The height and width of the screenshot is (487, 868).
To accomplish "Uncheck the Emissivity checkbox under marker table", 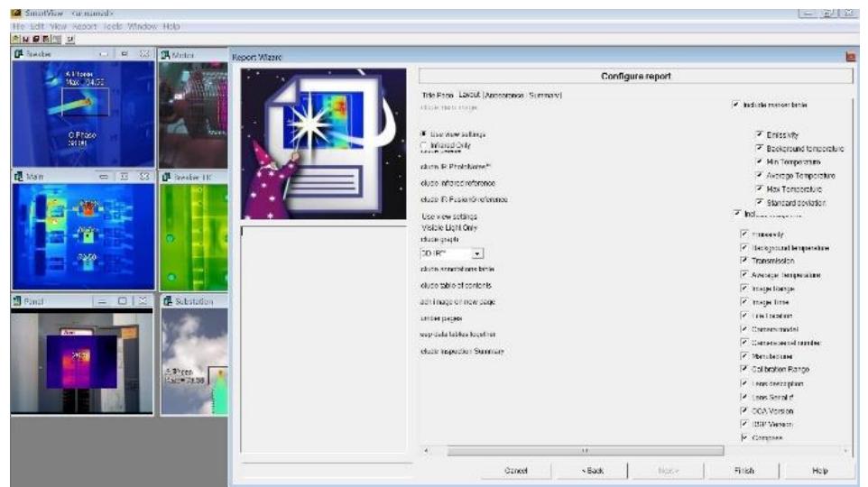I will pyautogui.click(x=760, y=133).
